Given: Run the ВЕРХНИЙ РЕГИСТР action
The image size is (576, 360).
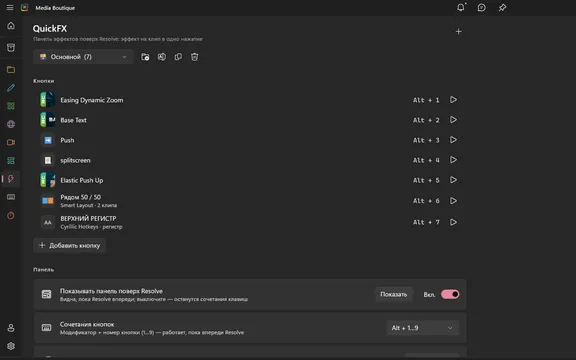Looking at the screenshot, I should click(453, 222).
